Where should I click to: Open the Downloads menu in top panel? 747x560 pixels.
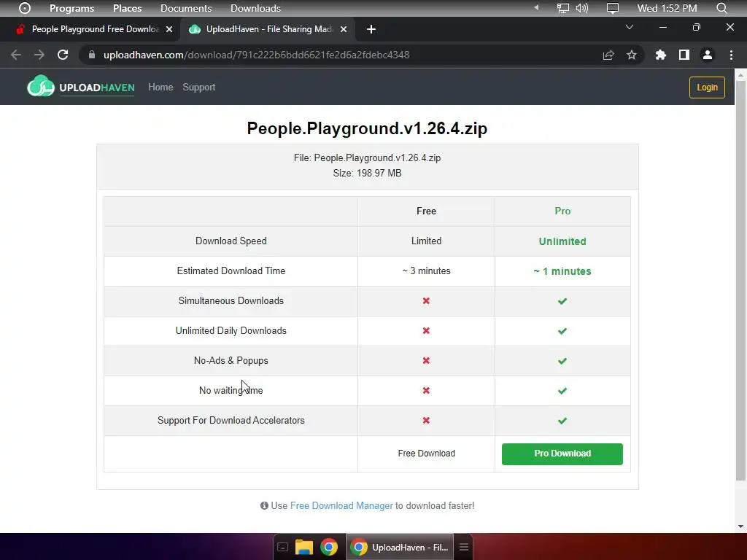tap(255, 8)
